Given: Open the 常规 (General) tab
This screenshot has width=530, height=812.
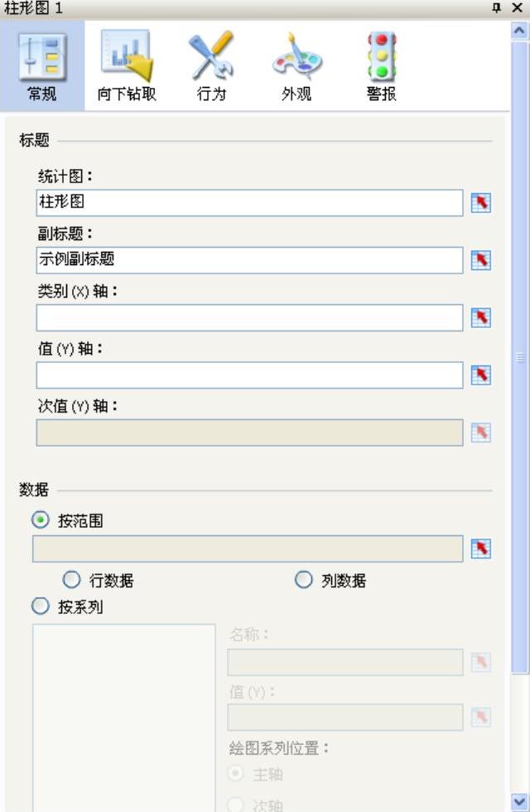Looking at the screenshot, I should pyautogui.click(x=42, y=67).
